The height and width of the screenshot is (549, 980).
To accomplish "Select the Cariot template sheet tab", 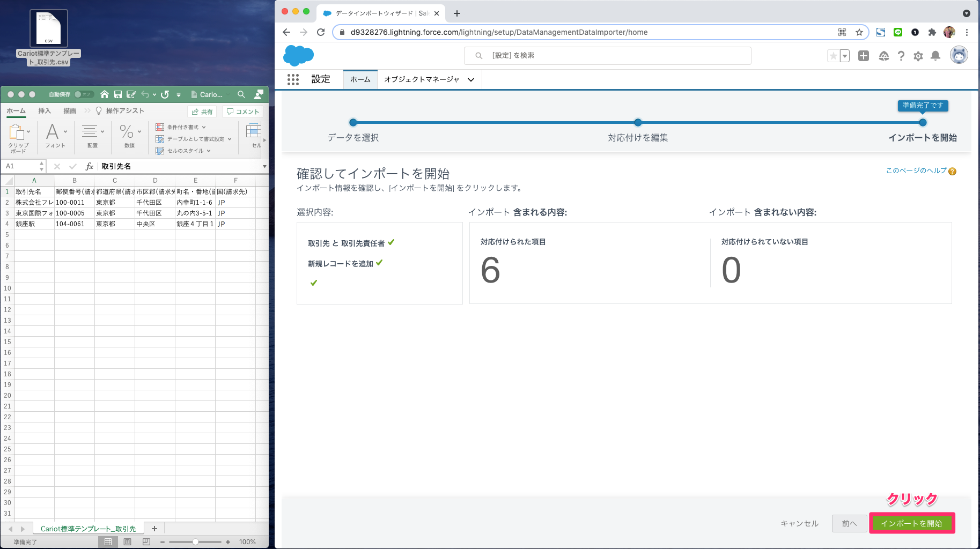I will (88, 529).
